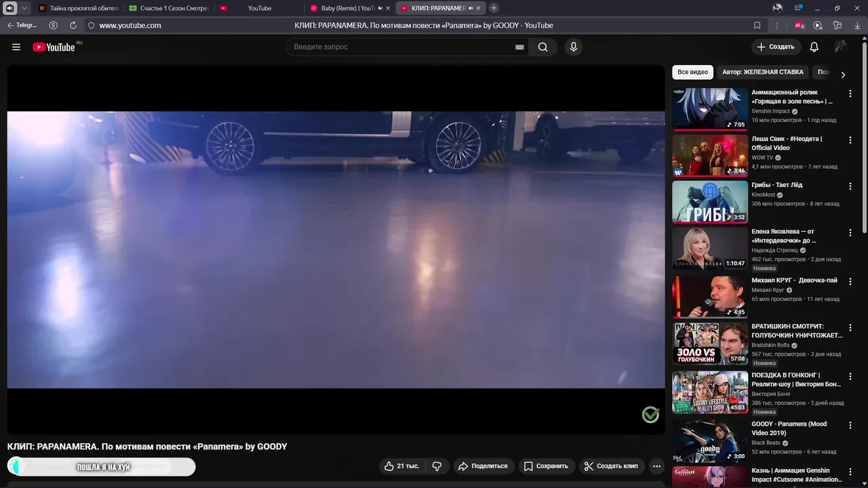
Task: Open Genshin animation thumbnail with 7:05 duration
Action: point(710,109)
